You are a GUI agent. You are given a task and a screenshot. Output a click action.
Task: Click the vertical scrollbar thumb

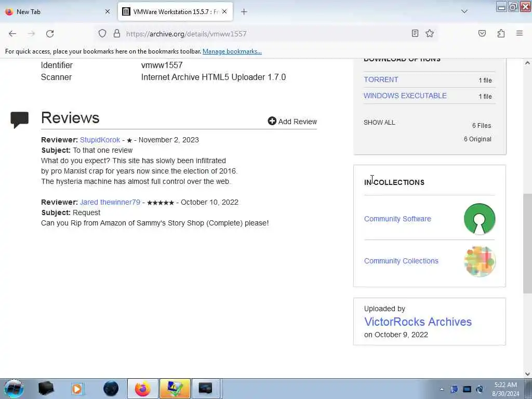pyautogui.click(x=527, y=244)
